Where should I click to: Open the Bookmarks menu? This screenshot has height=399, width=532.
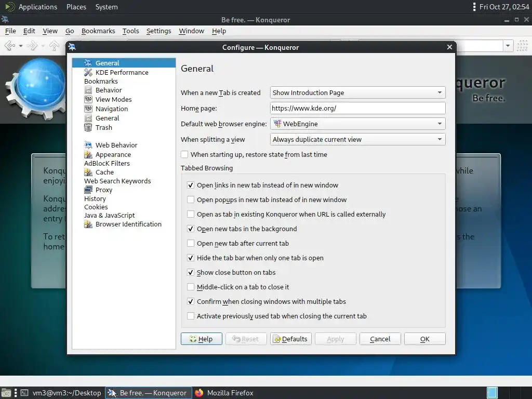(98, 31)
